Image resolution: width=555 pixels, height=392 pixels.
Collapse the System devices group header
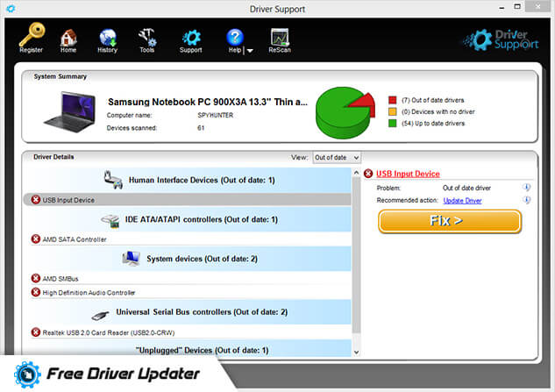[188, 259]
